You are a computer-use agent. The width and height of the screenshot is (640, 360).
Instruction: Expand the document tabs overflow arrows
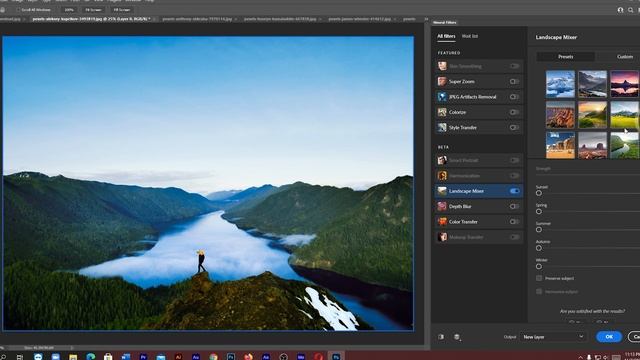tap(426, 19)
